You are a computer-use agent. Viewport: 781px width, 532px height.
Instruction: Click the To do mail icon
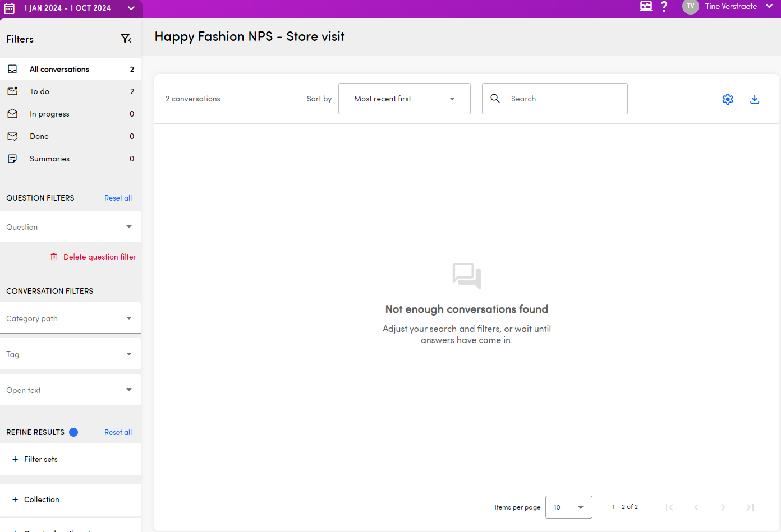point(12,91)
